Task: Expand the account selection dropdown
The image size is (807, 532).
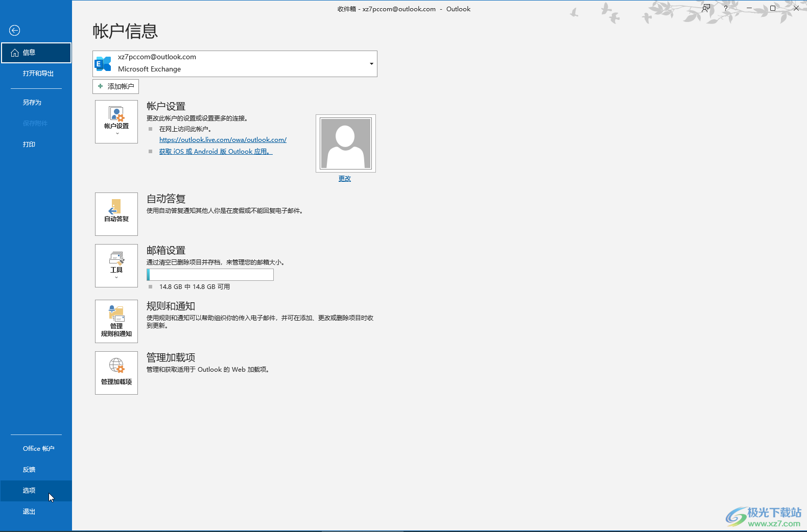Action: (371, 64)
